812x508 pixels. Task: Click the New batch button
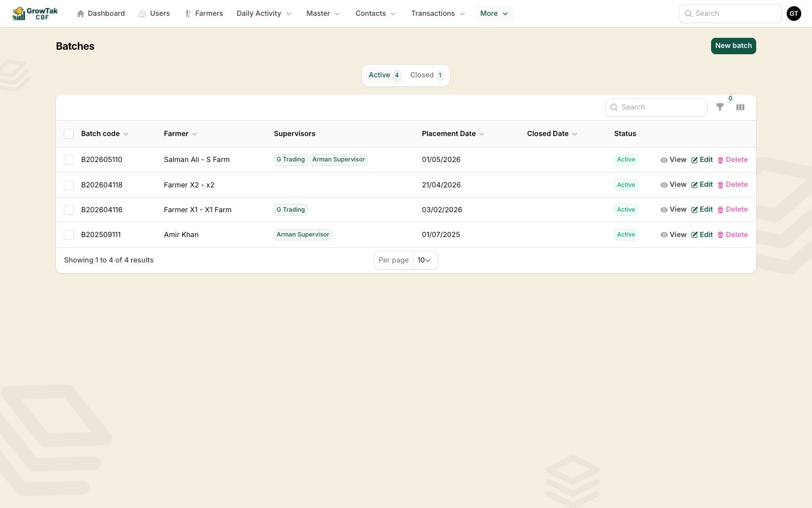(x=733, y=46)
